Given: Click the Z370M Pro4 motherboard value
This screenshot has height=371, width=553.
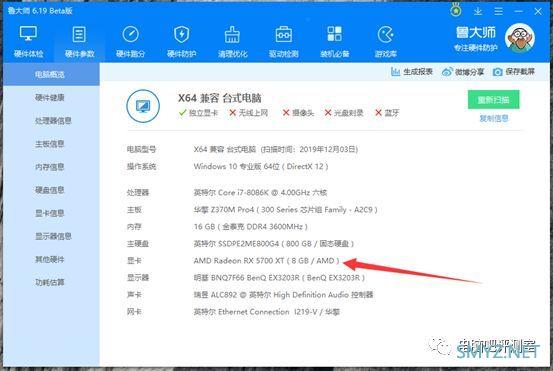Looking at the screenshot, I should tap(286, 210).
